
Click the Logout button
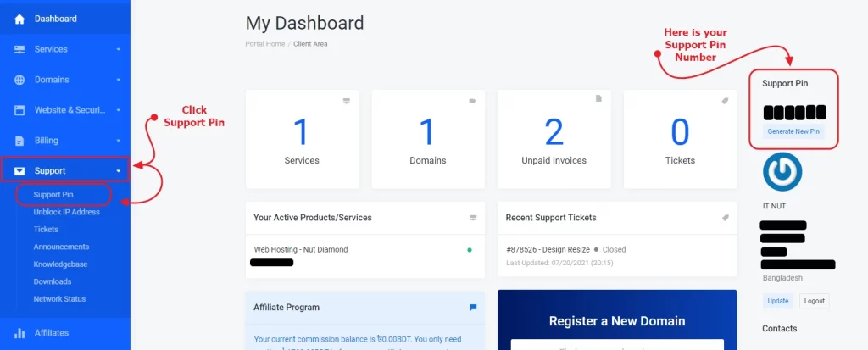coord(815,301)
